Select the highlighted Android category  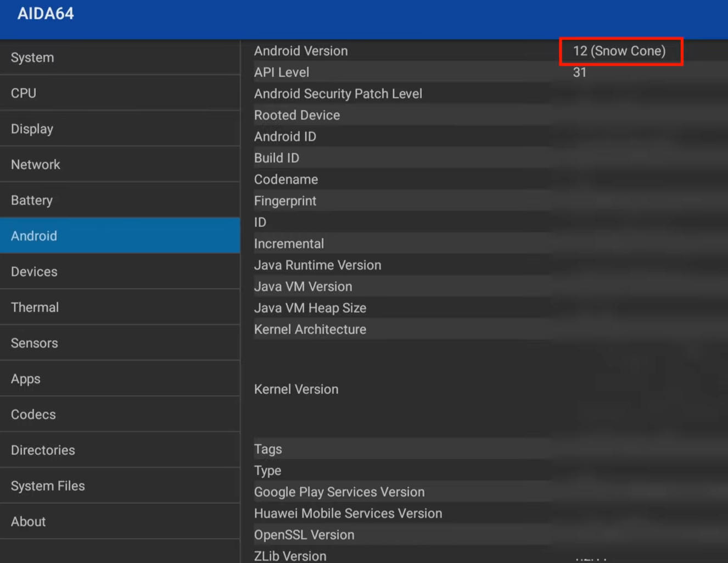pos(120,236)
